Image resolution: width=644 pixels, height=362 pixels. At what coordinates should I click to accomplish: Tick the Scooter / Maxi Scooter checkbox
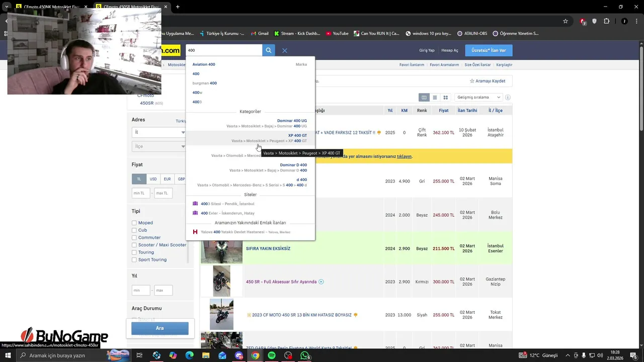[134, 245]
